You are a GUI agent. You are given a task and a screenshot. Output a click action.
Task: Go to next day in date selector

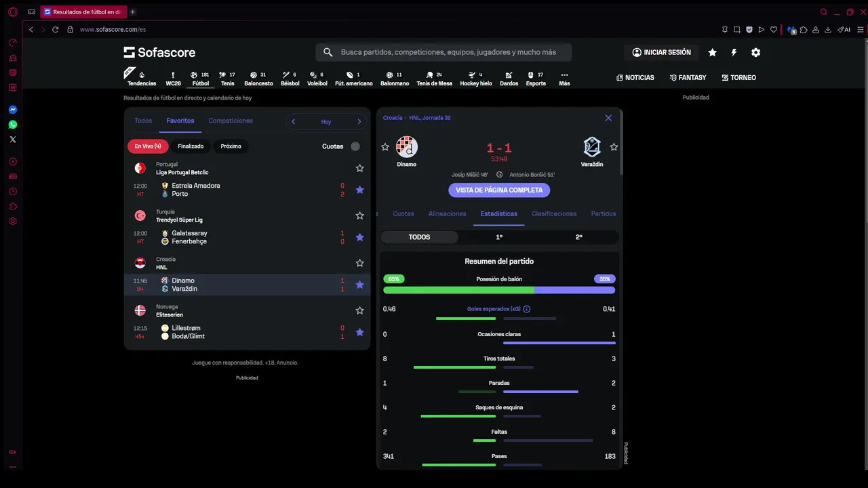click(359, 122)
